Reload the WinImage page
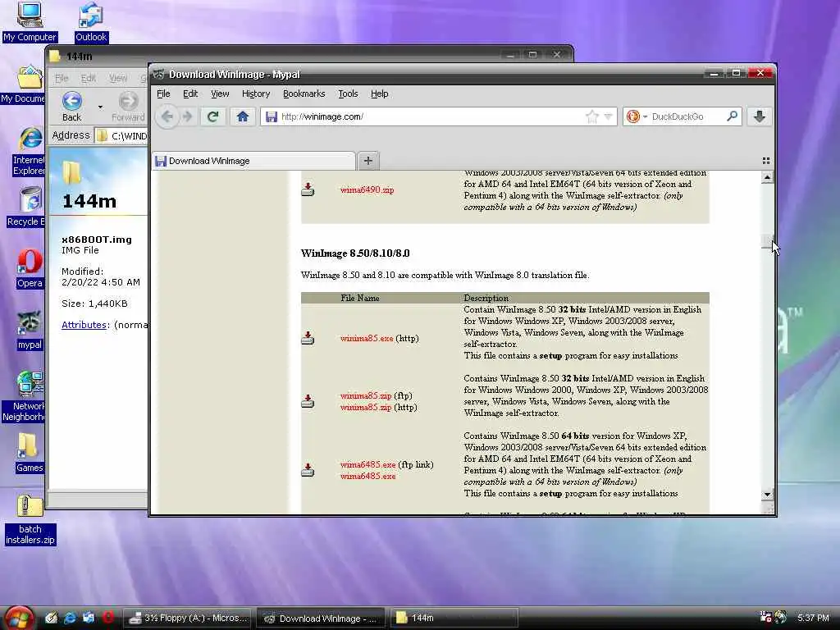Screen dimensions: 840x630 [x=212, y=116]
